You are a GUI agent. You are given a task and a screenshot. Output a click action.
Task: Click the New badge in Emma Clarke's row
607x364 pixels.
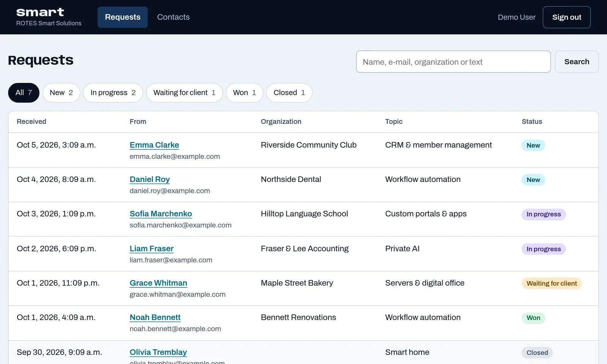533,145
